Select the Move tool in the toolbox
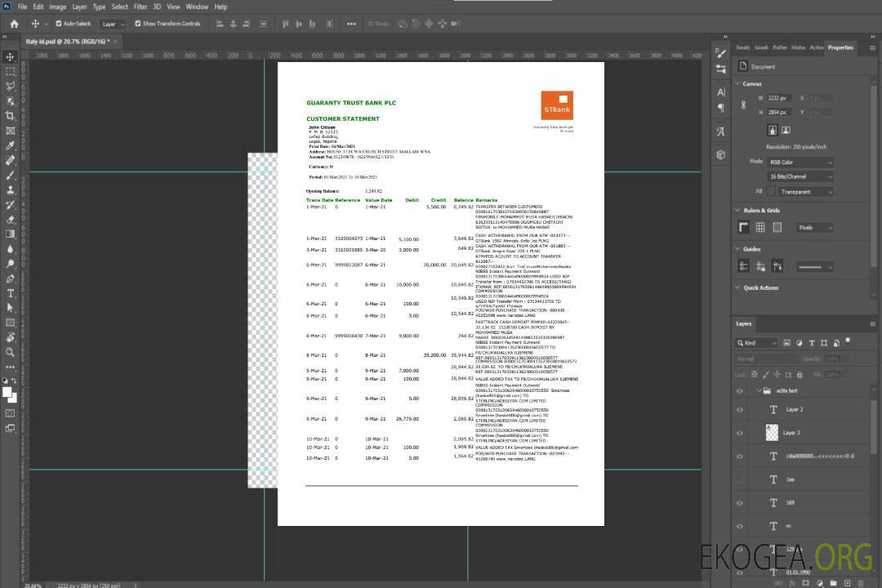The width and height of the screenshot is (882, 588). 10,57
